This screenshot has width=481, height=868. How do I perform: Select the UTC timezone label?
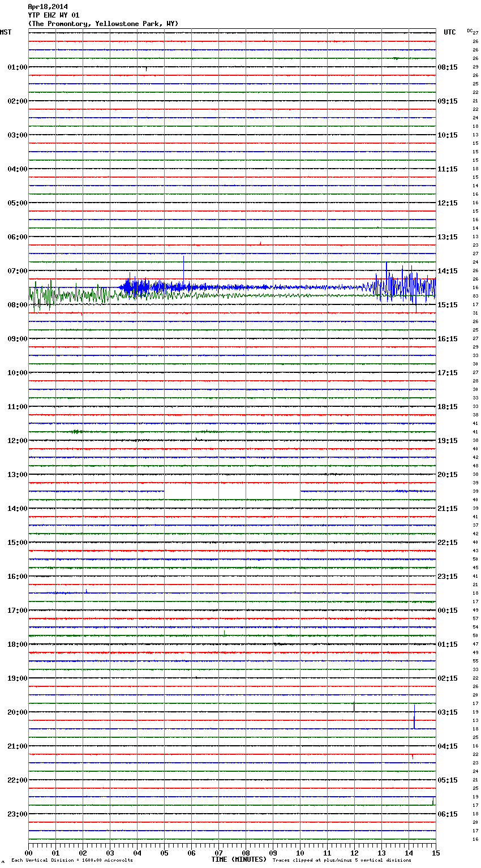tap(449, 32)
